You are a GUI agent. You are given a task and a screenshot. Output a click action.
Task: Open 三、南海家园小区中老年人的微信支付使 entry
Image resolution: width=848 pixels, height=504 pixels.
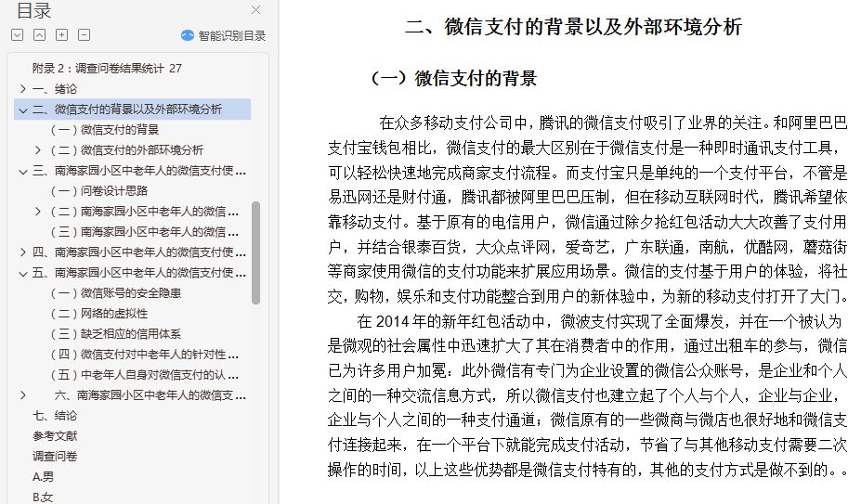point(139,171)
